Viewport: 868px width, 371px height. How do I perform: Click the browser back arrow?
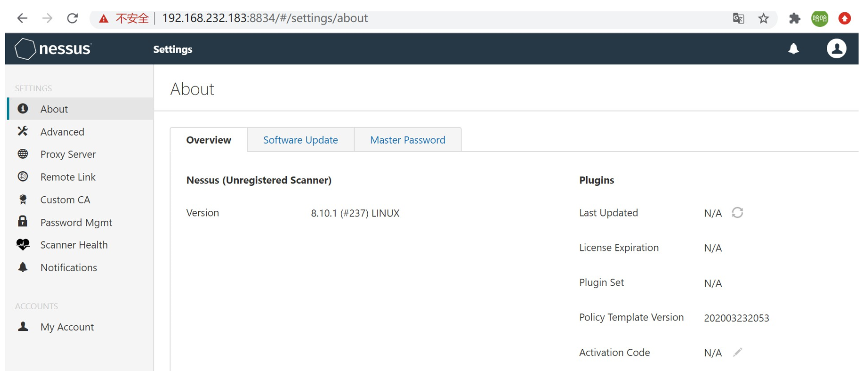click(22, 18)
